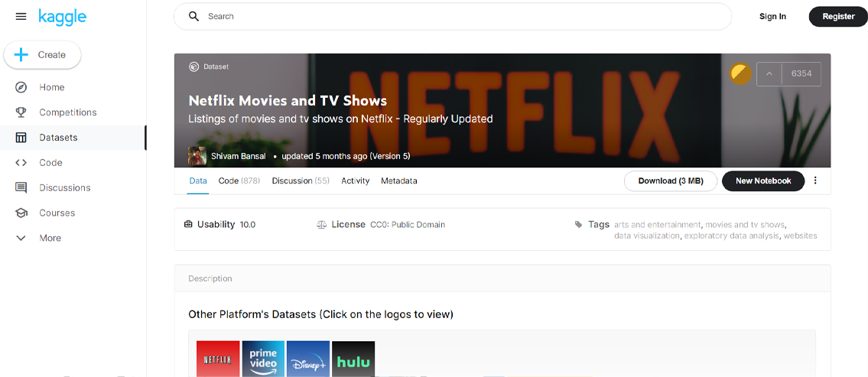868x377 pixels.
Task: Click Sign In
Action: (772, 17)
